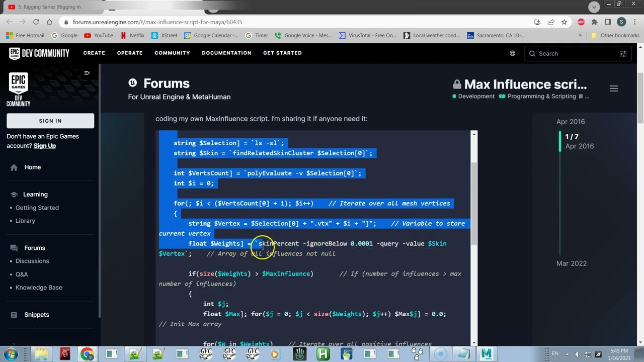Toggle the browser side panel
Screen dimensions: 644x362
point(608,22)
